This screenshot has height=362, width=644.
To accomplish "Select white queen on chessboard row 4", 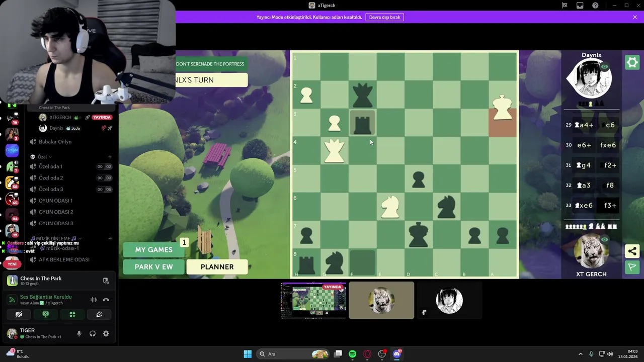I will pyautogui.click(x=335, y=151).
